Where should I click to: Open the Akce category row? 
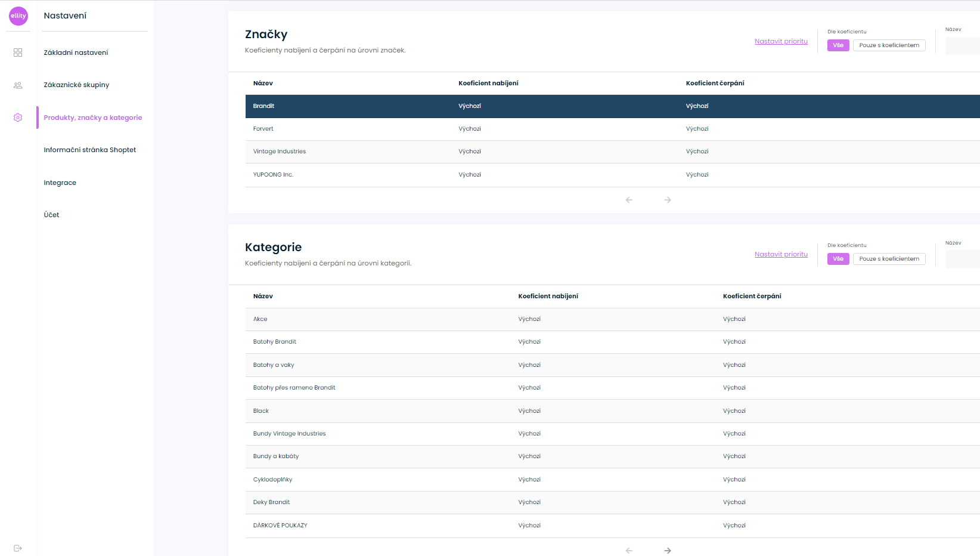click(x=612, y=319)
